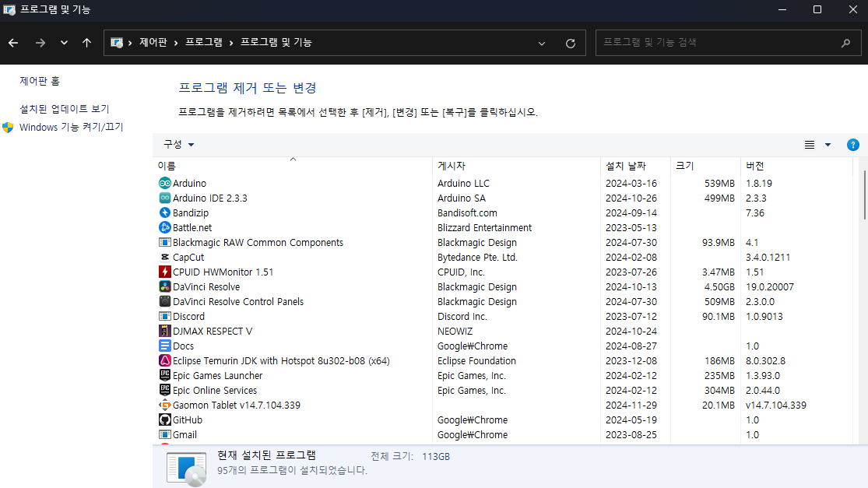Go back with the left arrow
Viewport: 868px width, 488px height.
pyautogui.click(x=13, y=43)
